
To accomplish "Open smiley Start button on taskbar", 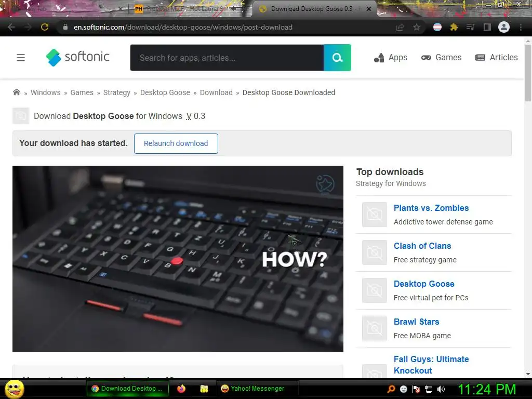I will [x=15, y=389].
